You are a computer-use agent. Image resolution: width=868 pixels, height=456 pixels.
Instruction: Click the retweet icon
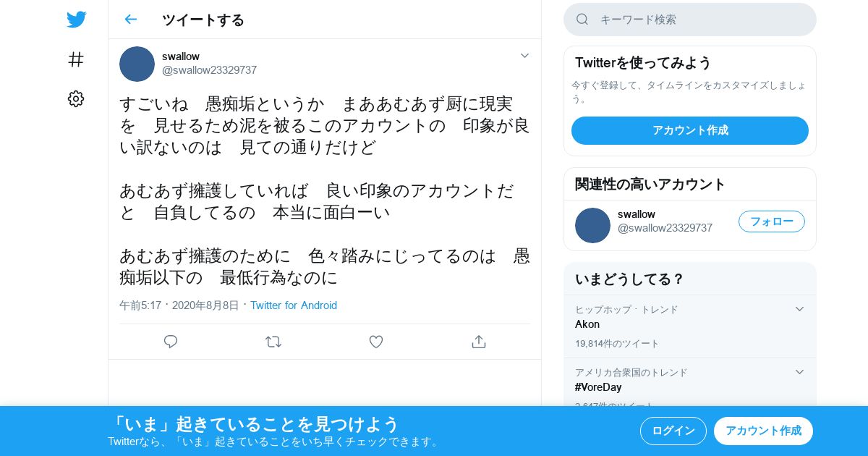[x=273, y=342]
